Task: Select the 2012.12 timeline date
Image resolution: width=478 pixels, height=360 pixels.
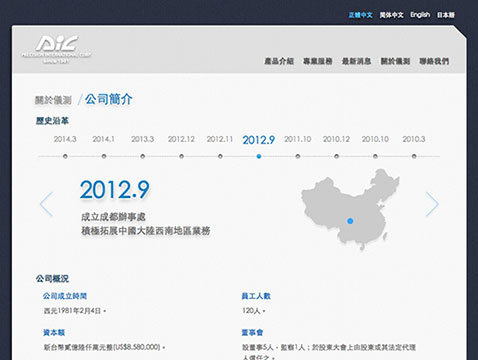Action: [x=181, y=139]
